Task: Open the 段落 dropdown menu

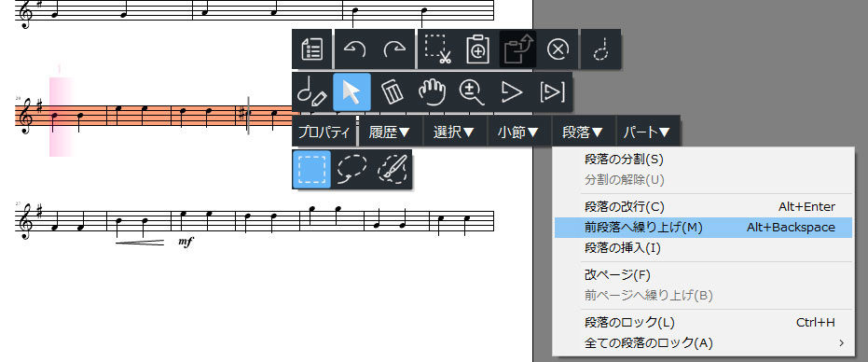Action: pyautogui.click(x=583, y=132)
